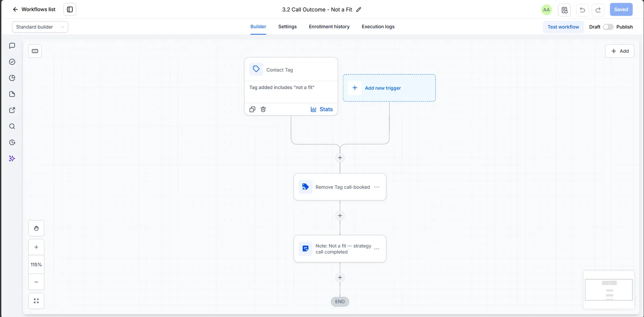Viewport: 644px width, 317px height.
Task: Click the Test workflow button
Action: [563, 27]
